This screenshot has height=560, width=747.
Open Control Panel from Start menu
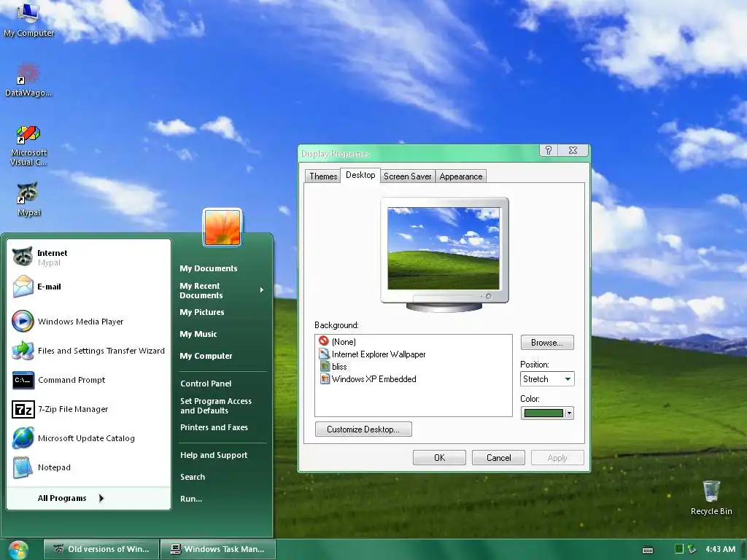[x=206, y=384]
